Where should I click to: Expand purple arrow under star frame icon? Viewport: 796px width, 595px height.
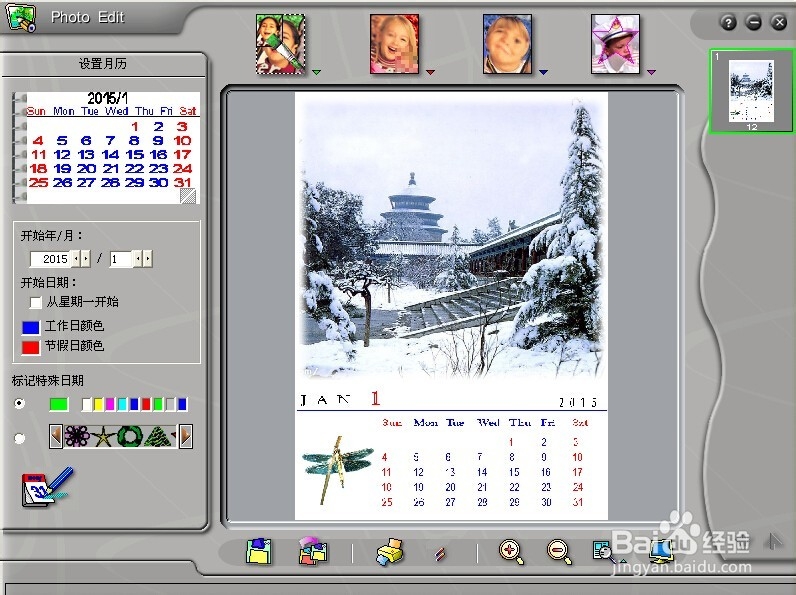click(651, 72)
